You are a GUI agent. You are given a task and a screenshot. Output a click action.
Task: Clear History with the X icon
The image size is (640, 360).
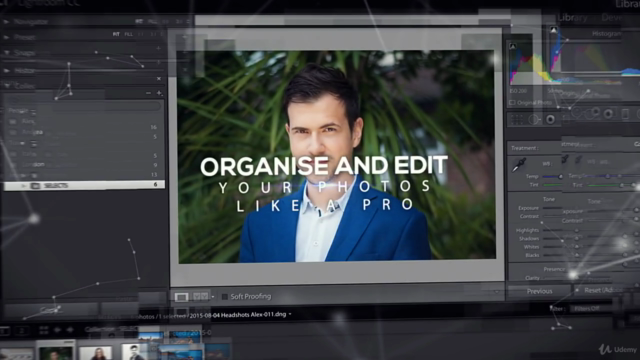pyautogui.click(x=159, y=78)
